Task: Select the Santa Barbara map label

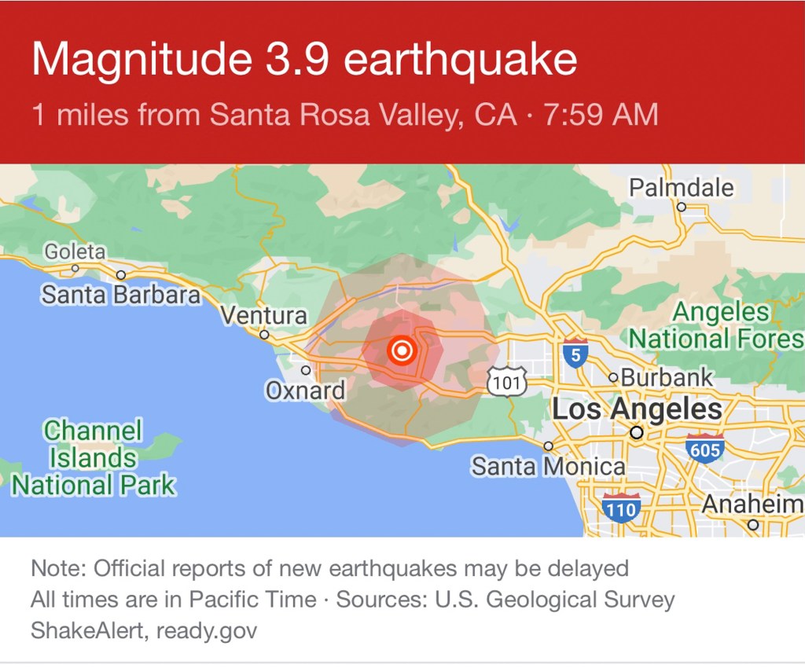Action: pyautogui.click(x=121, y=295)
